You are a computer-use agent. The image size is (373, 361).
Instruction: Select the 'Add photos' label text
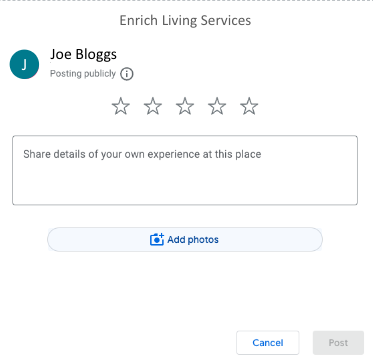[193, 239]
